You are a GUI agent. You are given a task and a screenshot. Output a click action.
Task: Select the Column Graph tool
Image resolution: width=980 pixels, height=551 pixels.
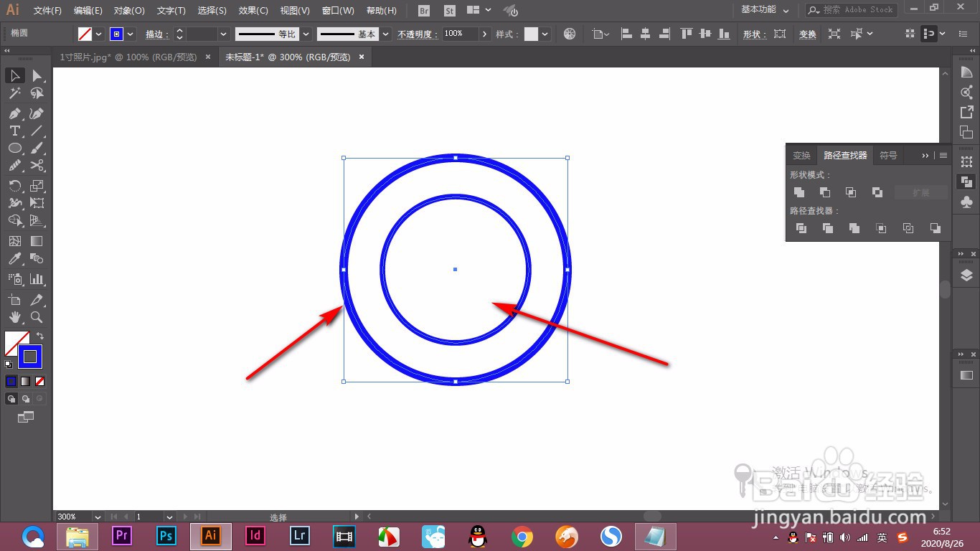click(x=37, y=279)
